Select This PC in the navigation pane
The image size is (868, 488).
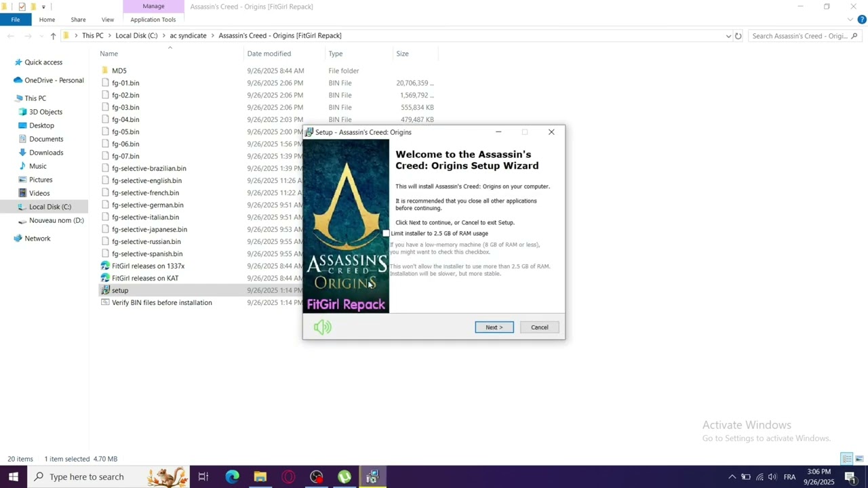point(35,98)
